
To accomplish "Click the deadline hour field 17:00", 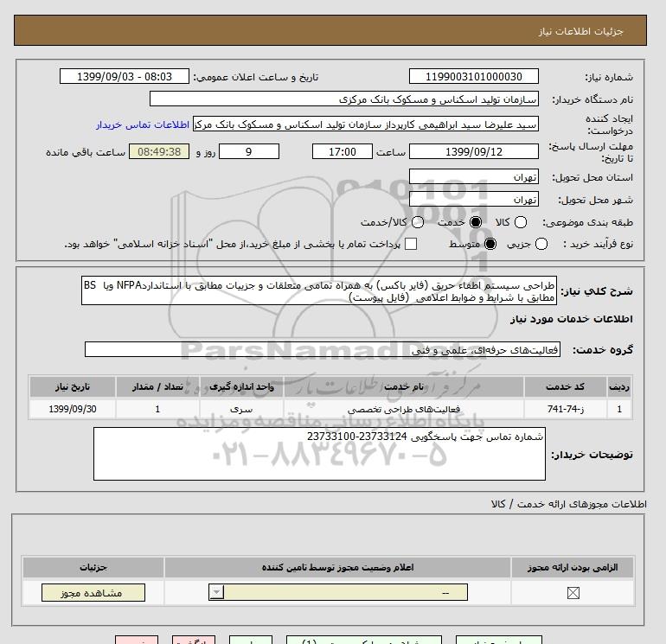I will point(343,151).
